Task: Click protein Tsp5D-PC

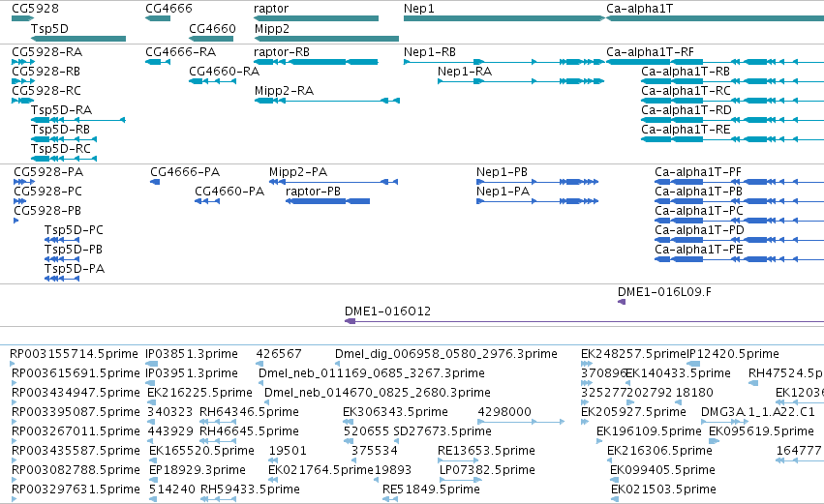Action: coord(74,230)
